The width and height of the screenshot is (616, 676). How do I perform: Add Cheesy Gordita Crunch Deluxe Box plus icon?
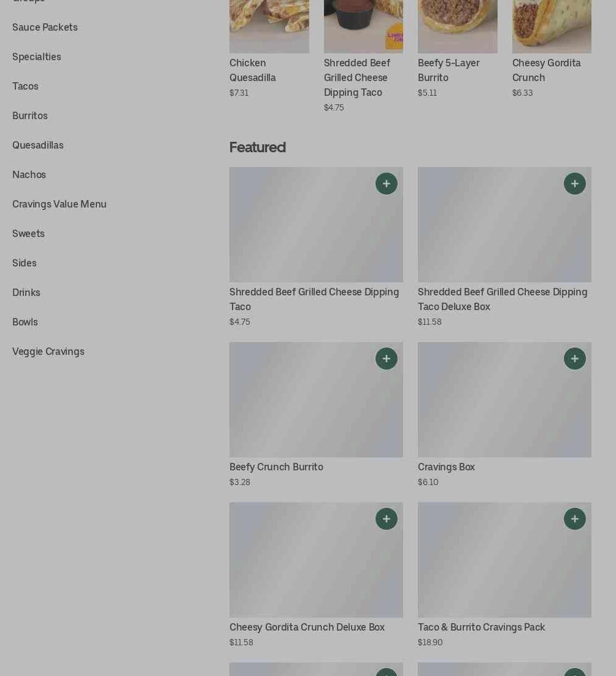click(x=386, y=519)
